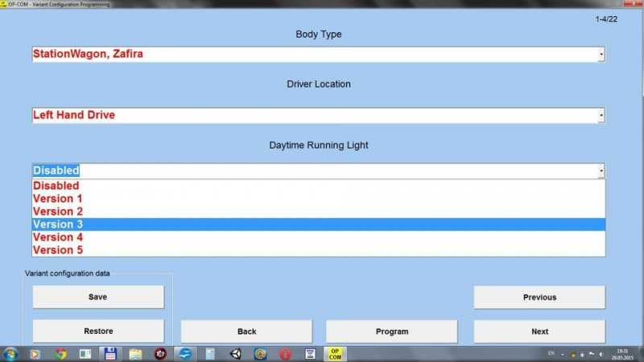The image size is (644, 362).
Task: Advance with the Next button
Action: pyautogui.click(x=539, y=331)
